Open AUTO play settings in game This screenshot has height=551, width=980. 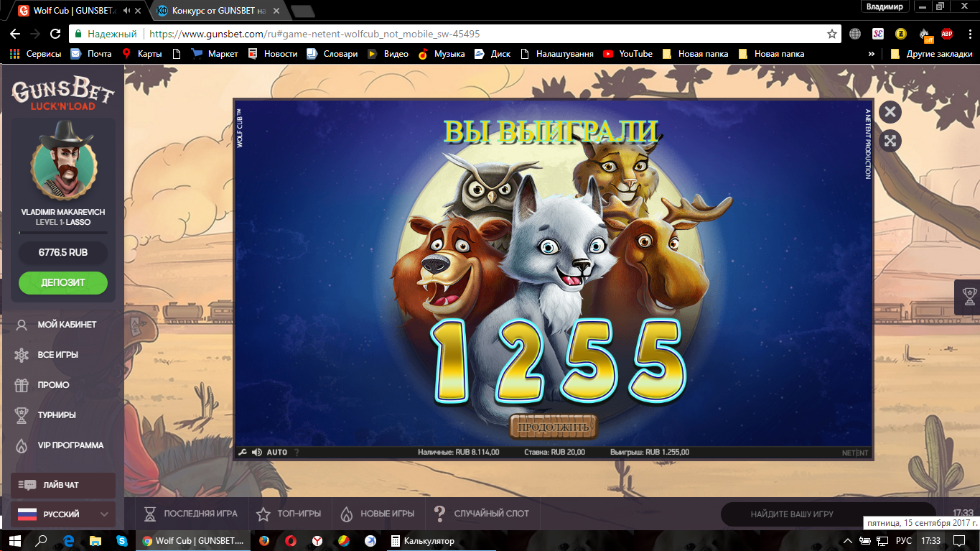[277, 453]
